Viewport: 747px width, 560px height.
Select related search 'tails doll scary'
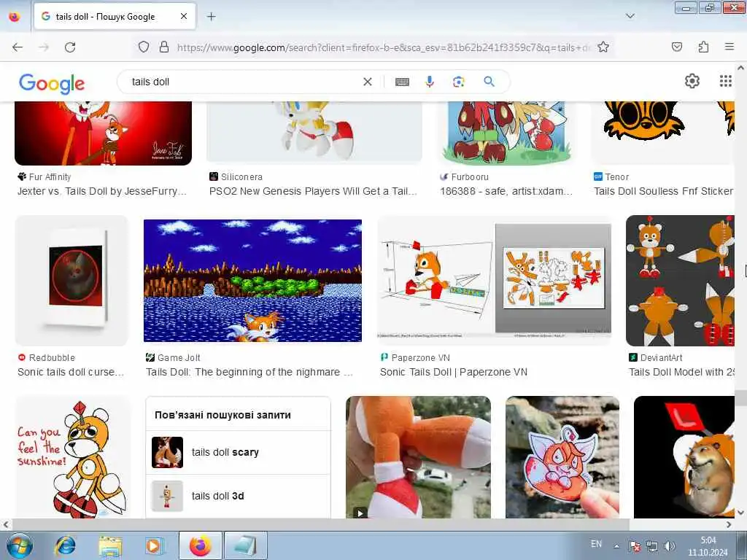click(x=239, y=452)
